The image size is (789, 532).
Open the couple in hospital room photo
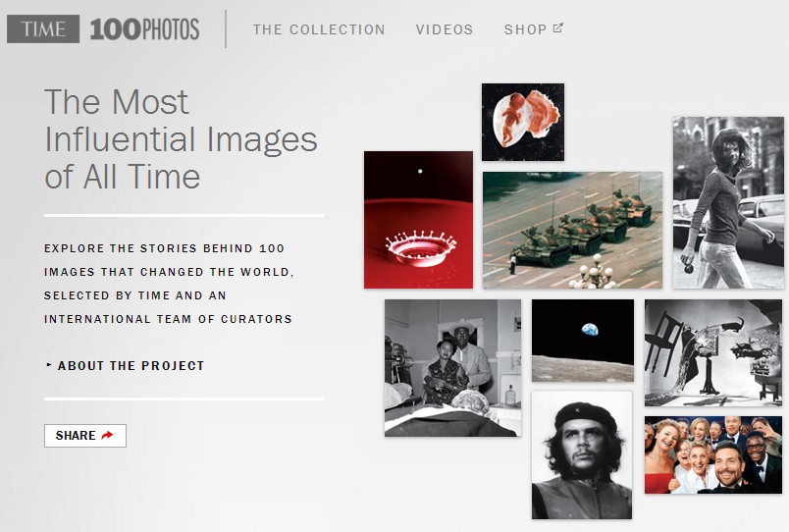click(x=452, y=368)
